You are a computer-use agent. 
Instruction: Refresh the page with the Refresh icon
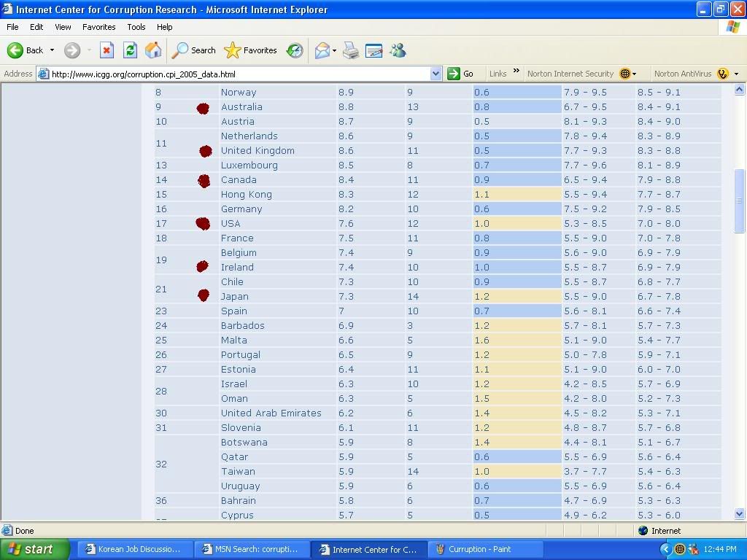(x=130, y=50)
